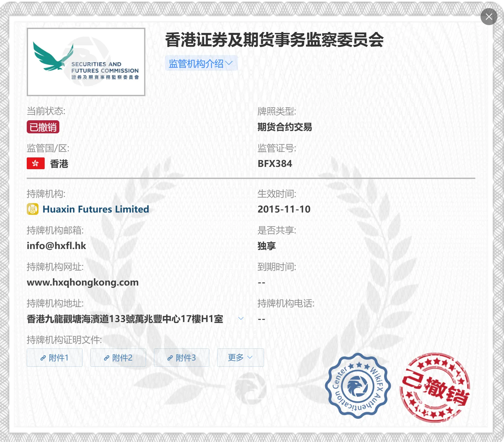
Task: Click the license number BFX384
Action: pyautogui.click(x=275, y=164)
